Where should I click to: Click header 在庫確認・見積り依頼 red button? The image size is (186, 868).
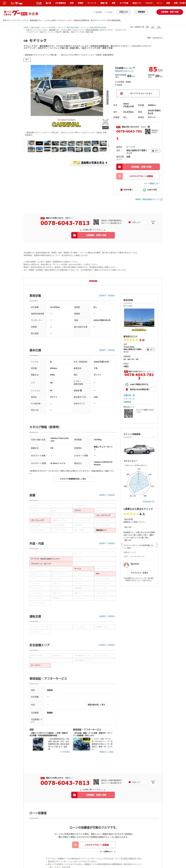click(169, 12)
